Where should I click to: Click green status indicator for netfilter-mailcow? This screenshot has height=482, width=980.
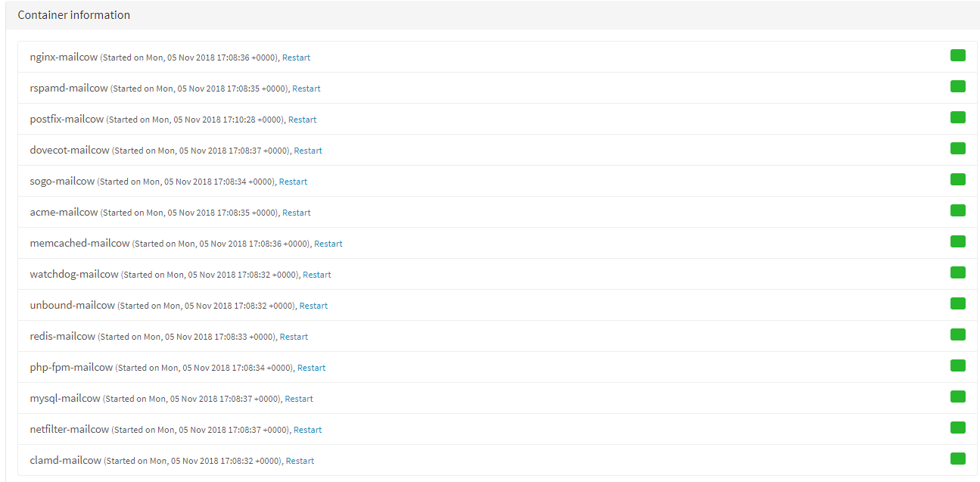[958, 428]
